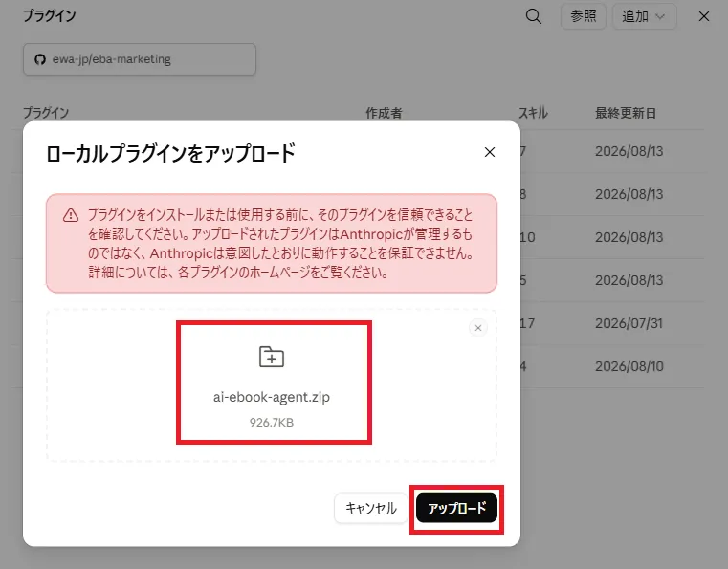Click the folder plus icon

point(271,357)
